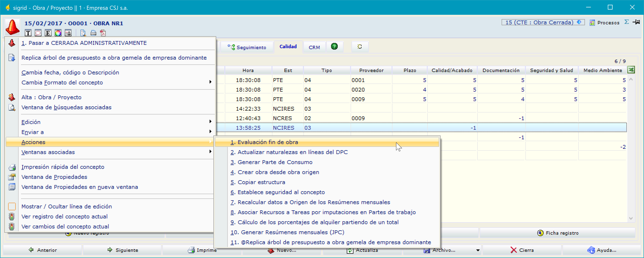Open the state dropdown 15 (CTE : Obra Cerrada)
This screenshot has width=644, height=258.
(x=543, y=22)
